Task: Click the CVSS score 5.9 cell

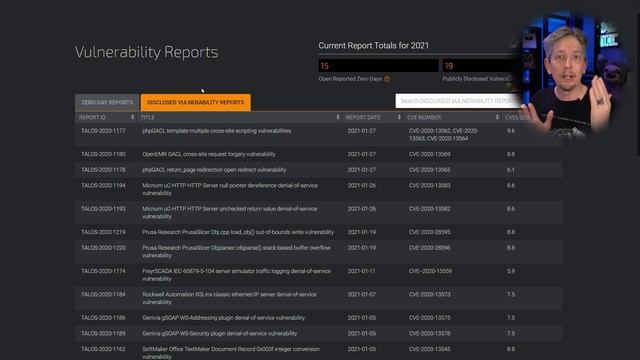Action: pos(511,271)
